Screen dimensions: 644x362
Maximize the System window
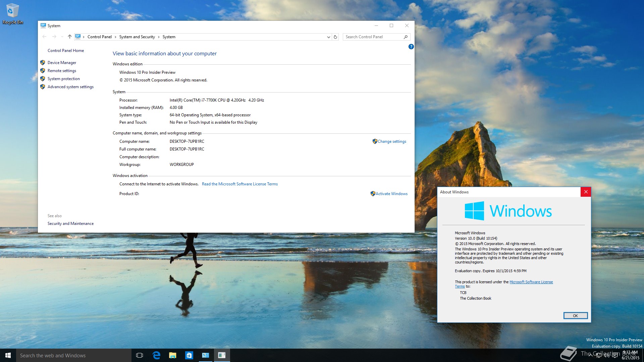pos(391,25)
